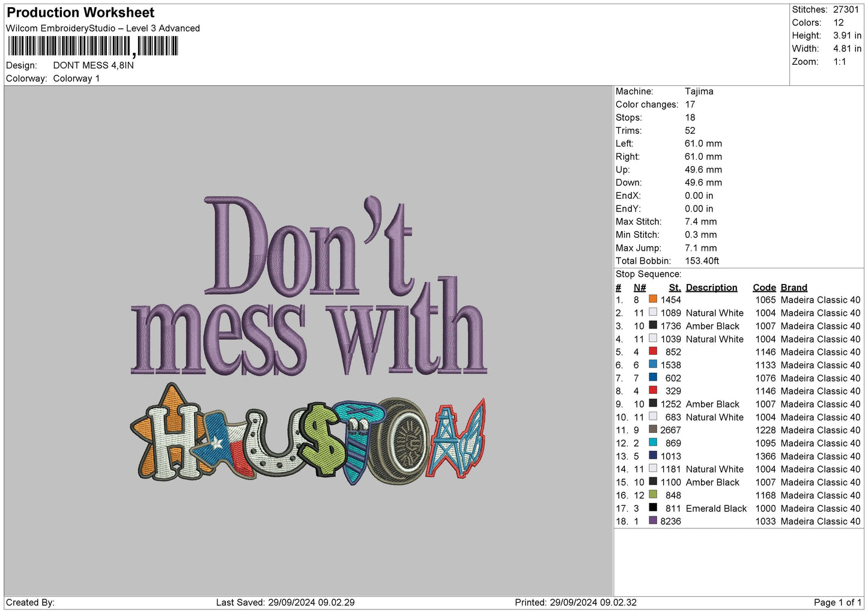Click stitch count 2667 in stop 11
The image size is (868, 613).
(670, 430)
